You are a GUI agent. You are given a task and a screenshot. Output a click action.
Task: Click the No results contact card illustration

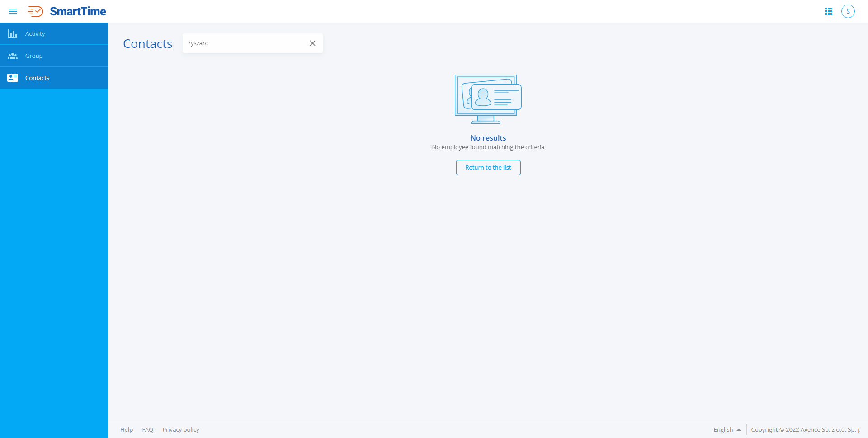pos(488,99)
